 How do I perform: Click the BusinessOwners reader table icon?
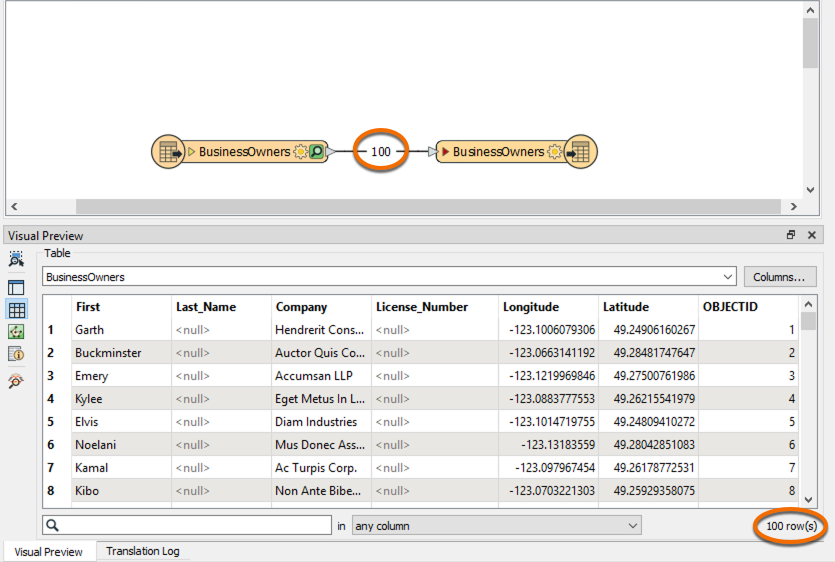(168, 152)
